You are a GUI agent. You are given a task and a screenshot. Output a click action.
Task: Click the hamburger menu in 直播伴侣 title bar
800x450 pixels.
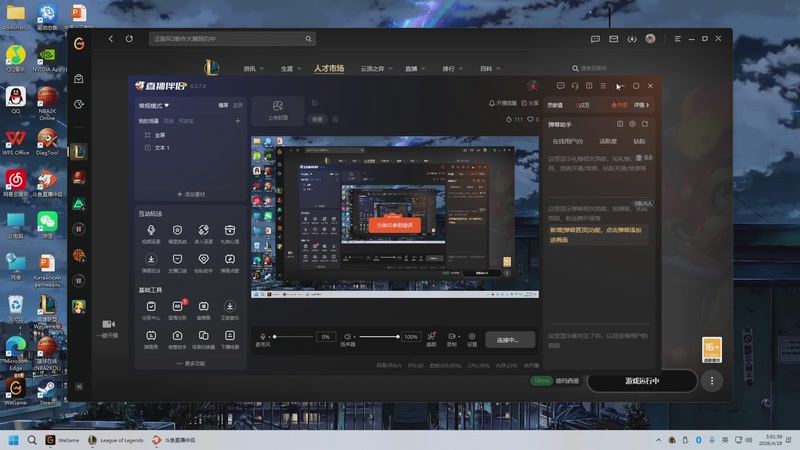coord(603,86)
